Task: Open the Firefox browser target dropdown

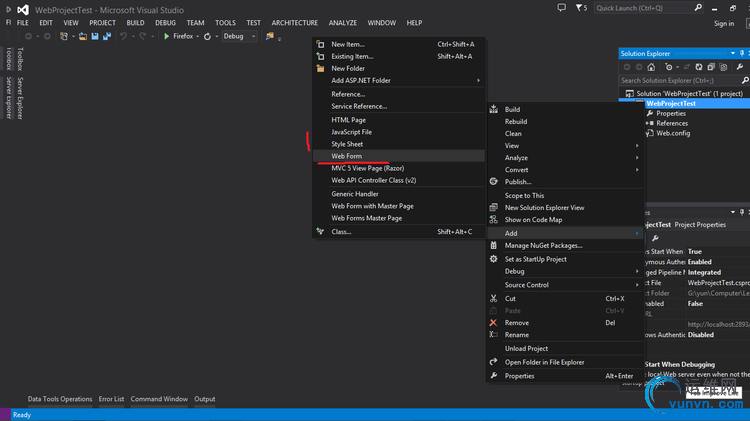Action: click(x=197, y=36)
